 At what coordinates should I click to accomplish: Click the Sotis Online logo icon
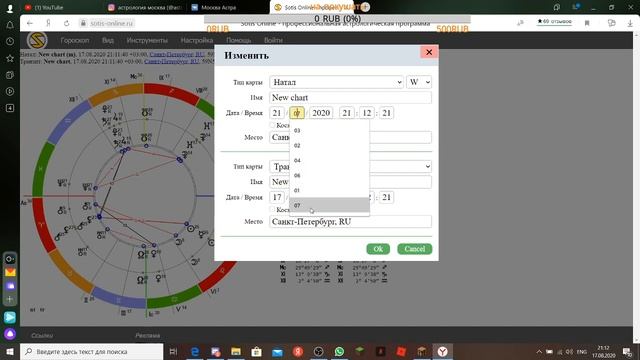click(x=37, y=40)
